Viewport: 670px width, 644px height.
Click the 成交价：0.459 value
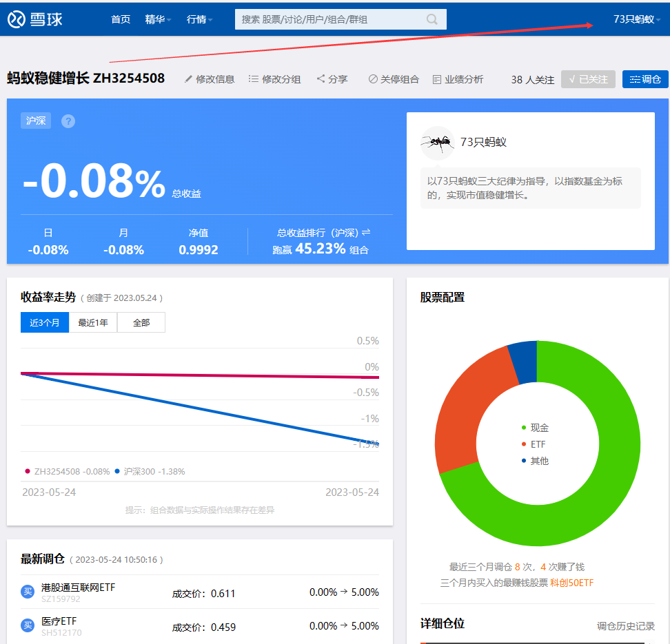[204, 627]
